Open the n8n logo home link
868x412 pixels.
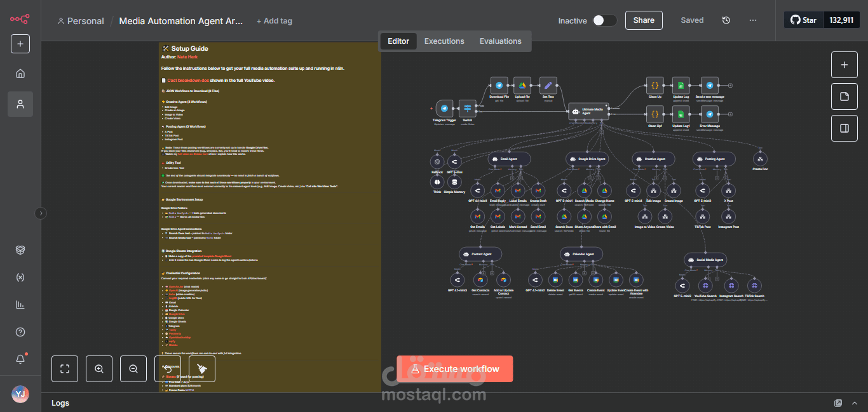[20, 19]
